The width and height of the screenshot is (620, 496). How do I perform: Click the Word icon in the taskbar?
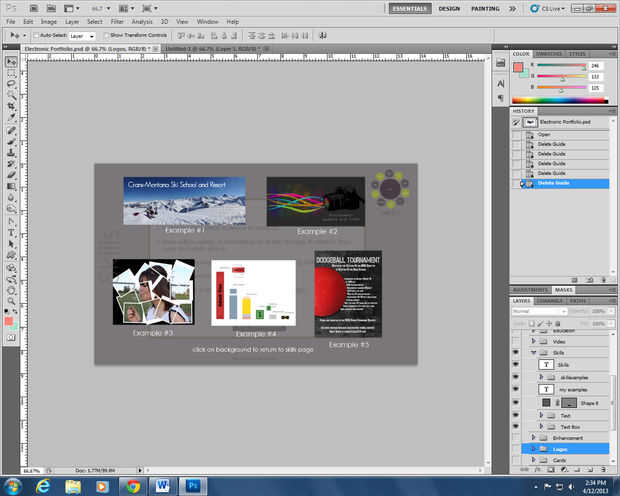pyautogui.click(x=163, y=485)
